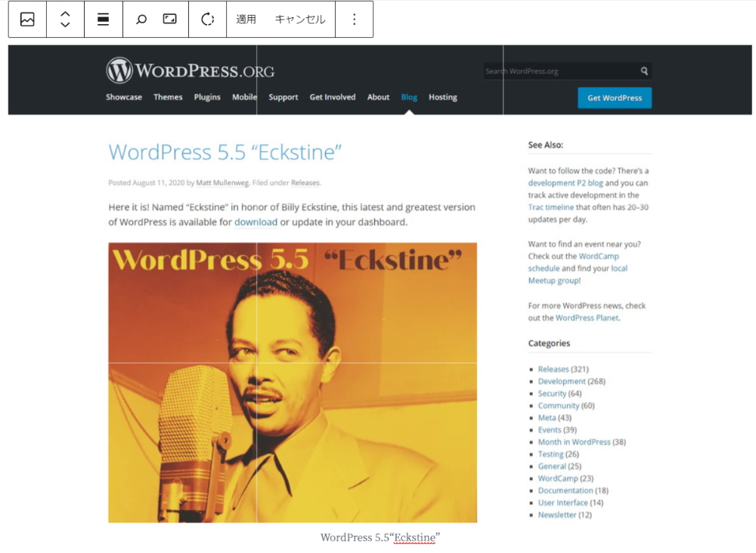Click the See Also: heading
This screenshot has width=756, height=553.
[x=545, y=145]
